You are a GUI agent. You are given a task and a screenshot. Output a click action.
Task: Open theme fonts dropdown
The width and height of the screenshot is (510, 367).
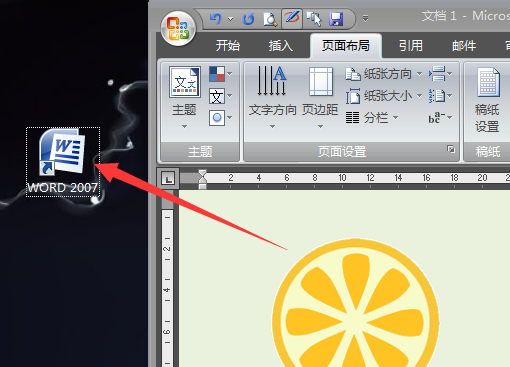pos(221,96)
